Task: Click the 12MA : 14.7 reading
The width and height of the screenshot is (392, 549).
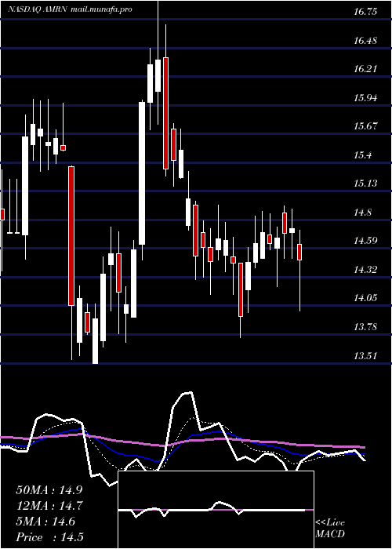Action: [49, 506]
